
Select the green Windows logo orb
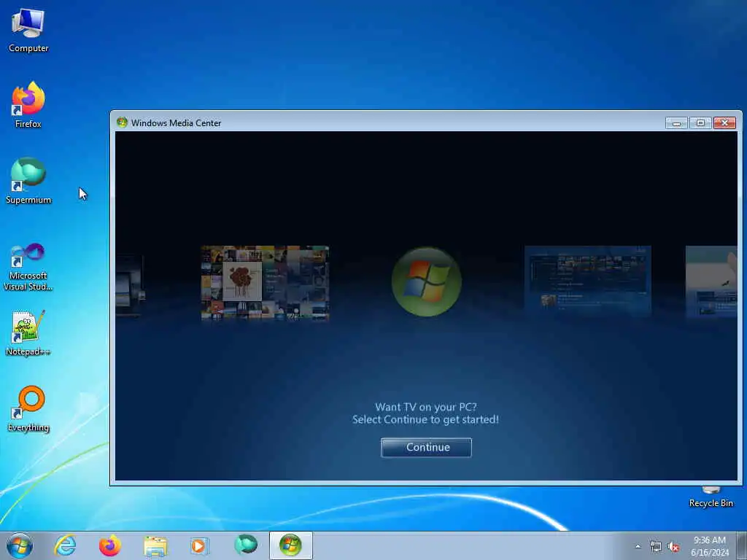(426, 281)
